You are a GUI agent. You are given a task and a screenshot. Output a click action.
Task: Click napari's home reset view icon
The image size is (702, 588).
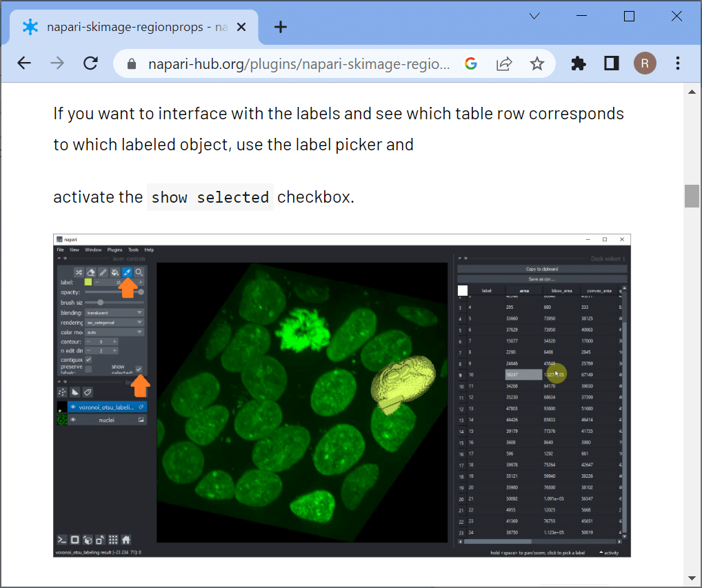[x=126, y=540]
